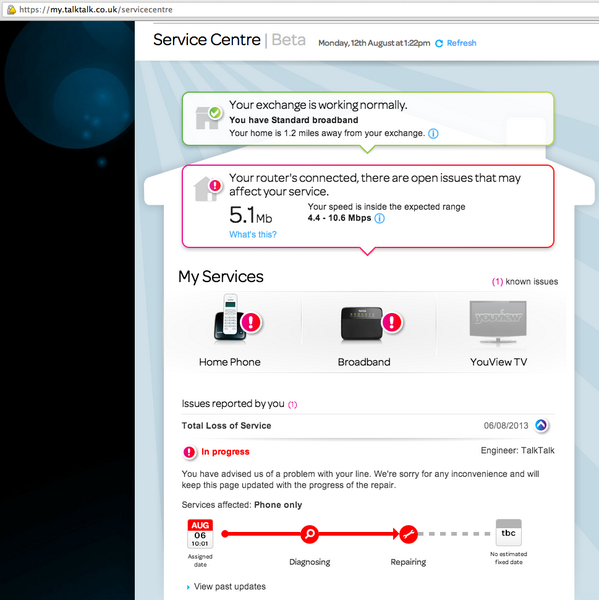599x600 pixels.
Task: Click the Home Phone label
Action: coord(230,362)
